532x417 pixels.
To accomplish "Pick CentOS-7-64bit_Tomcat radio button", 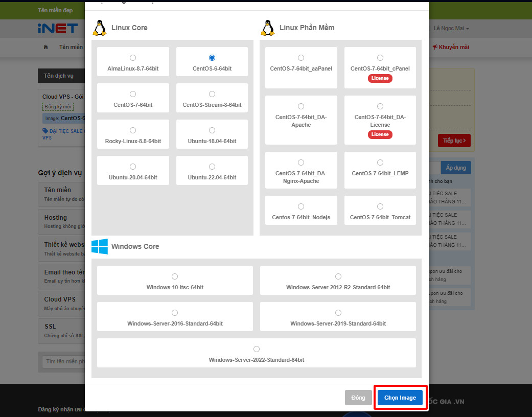I will [x=380, y=206].
